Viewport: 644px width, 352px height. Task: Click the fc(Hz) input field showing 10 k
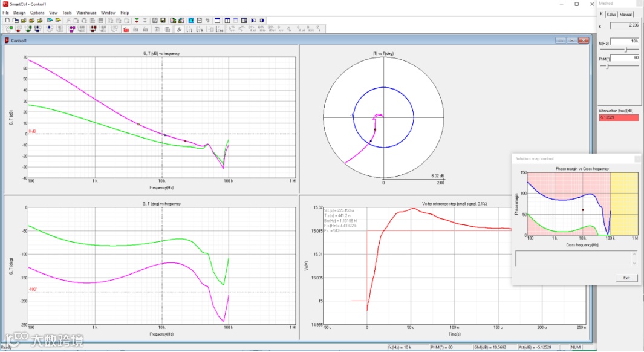[x=624, y=42]
